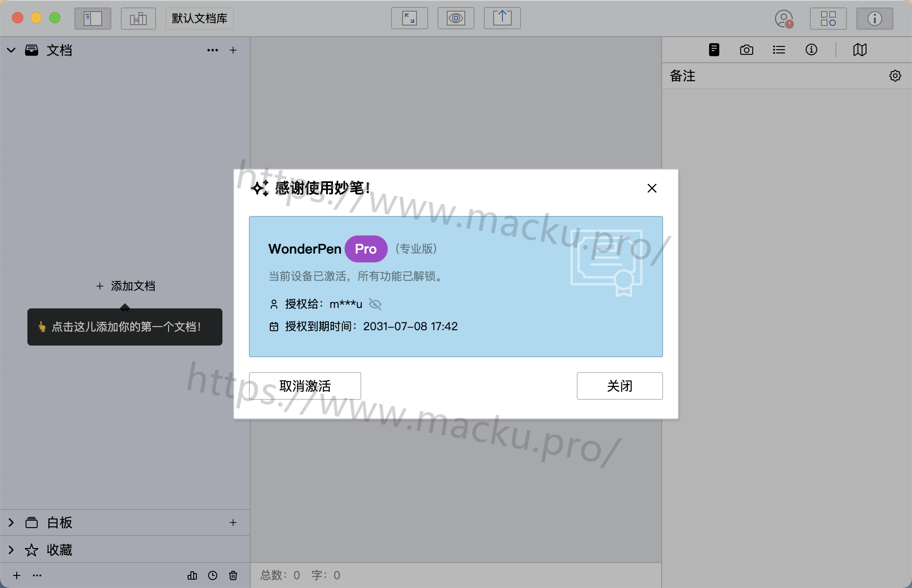912x588 pixels.
Task: Open the 默认文档库 library selector
Action: [x=200, y=19]
